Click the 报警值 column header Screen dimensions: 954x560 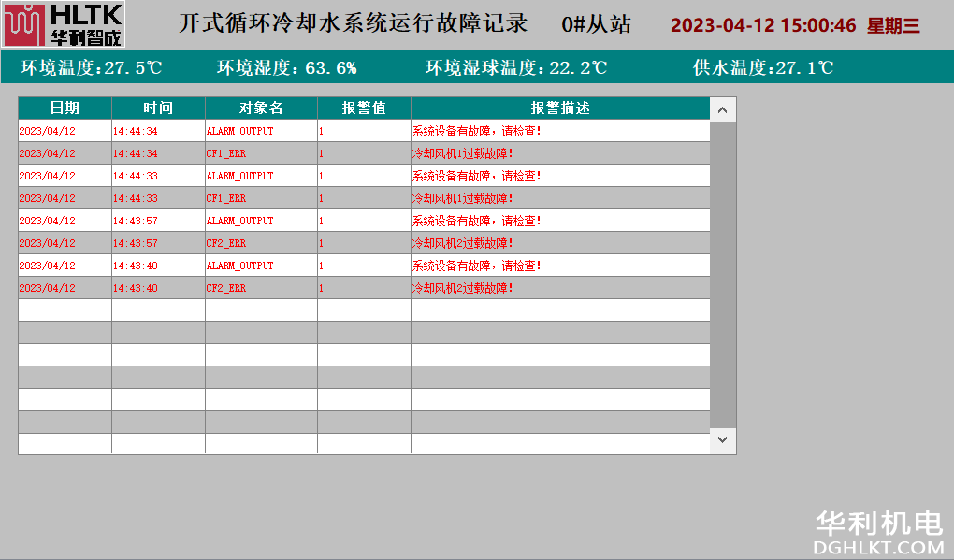coord(364,108)
